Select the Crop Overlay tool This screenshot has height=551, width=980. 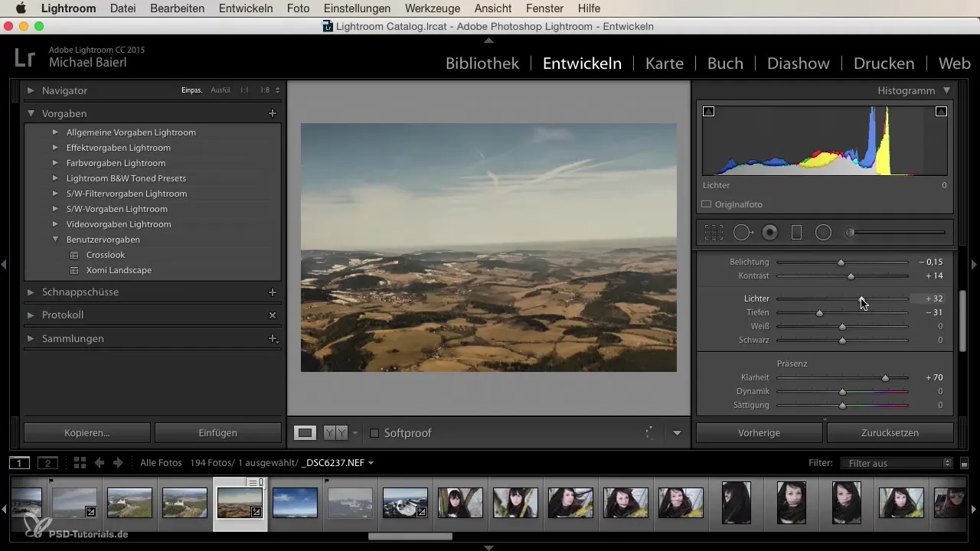714,233
